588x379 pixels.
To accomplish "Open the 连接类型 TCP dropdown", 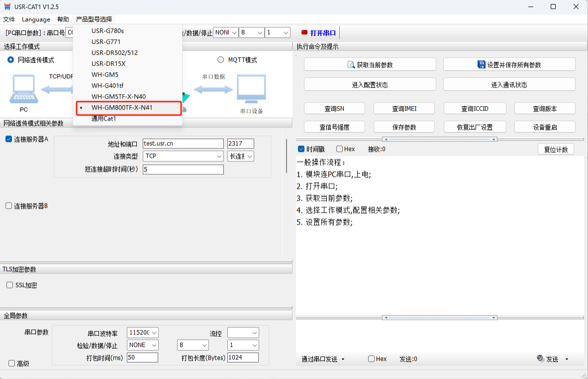I will pos(183,156).
